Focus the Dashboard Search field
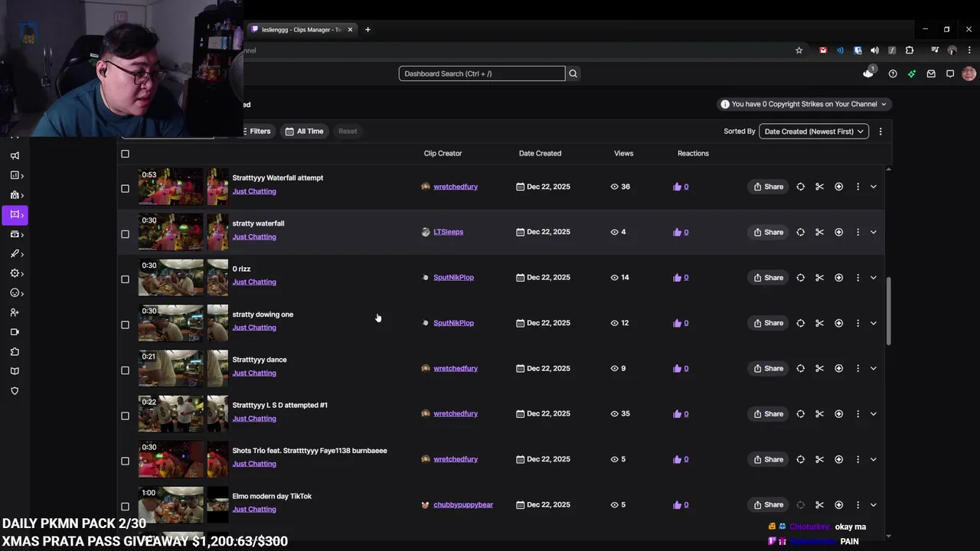Screen dimensions: 980x551 pos(482,73)
